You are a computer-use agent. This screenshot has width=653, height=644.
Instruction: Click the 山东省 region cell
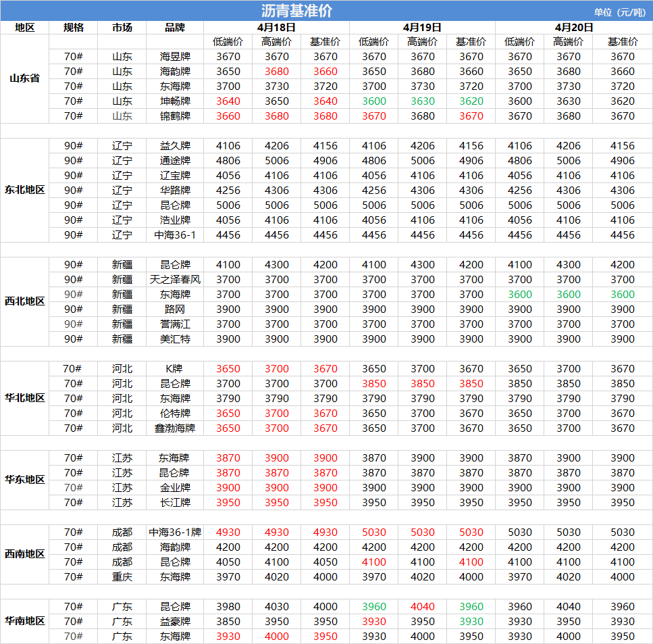pos(24,78)
